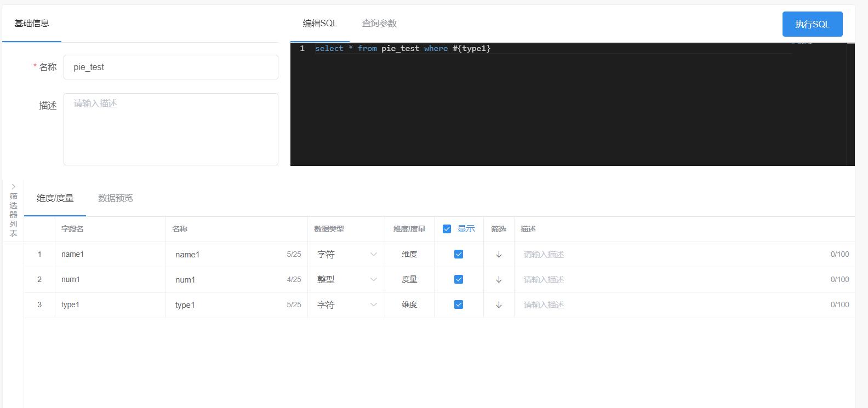Click the 执行SQL button
868x408 pixels.
click(x=812, y=24)
